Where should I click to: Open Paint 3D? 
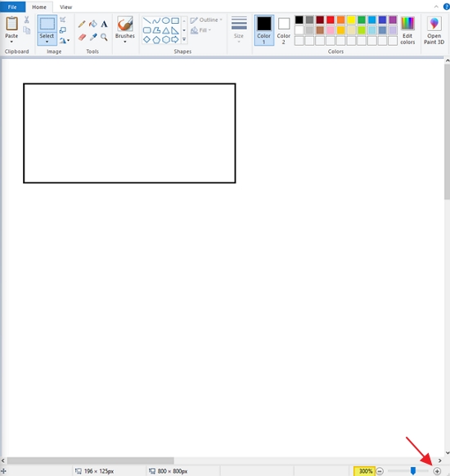[x=434, y=30]
